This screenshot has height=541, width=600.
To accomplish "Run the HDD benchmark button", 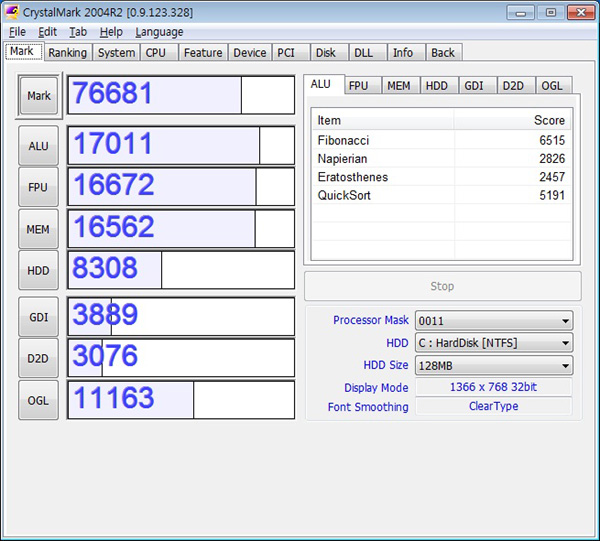I will (x=38, y=270).
